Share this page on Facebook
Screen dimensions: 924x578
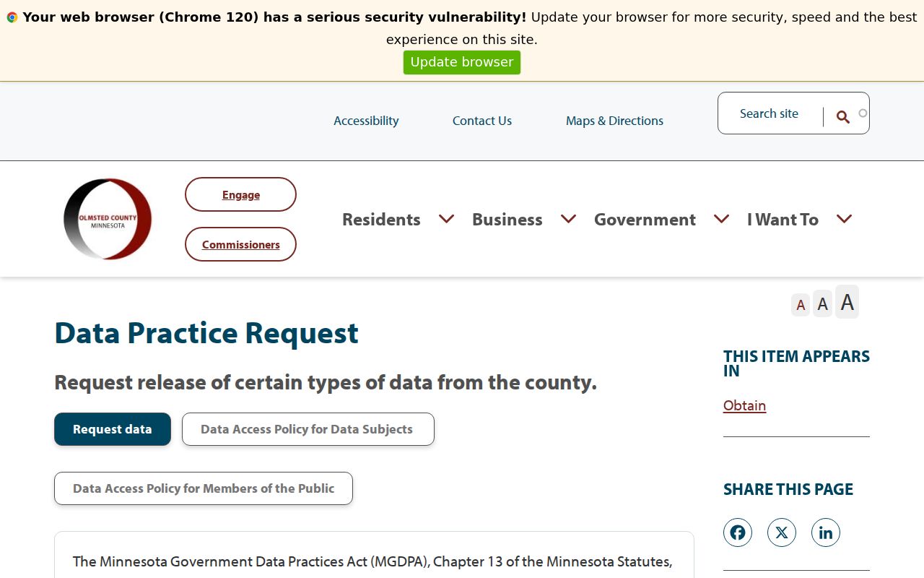click(738, 532)
